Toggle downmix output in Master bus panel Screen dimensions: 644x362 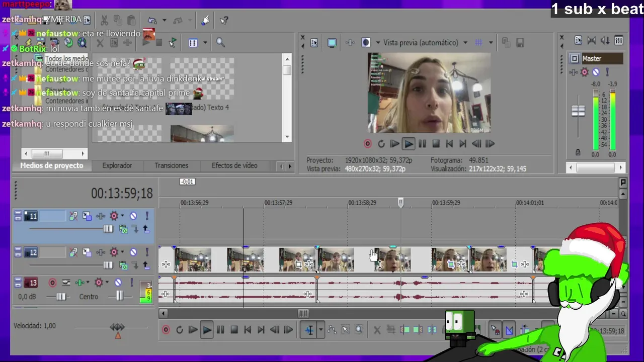(592, 41)
